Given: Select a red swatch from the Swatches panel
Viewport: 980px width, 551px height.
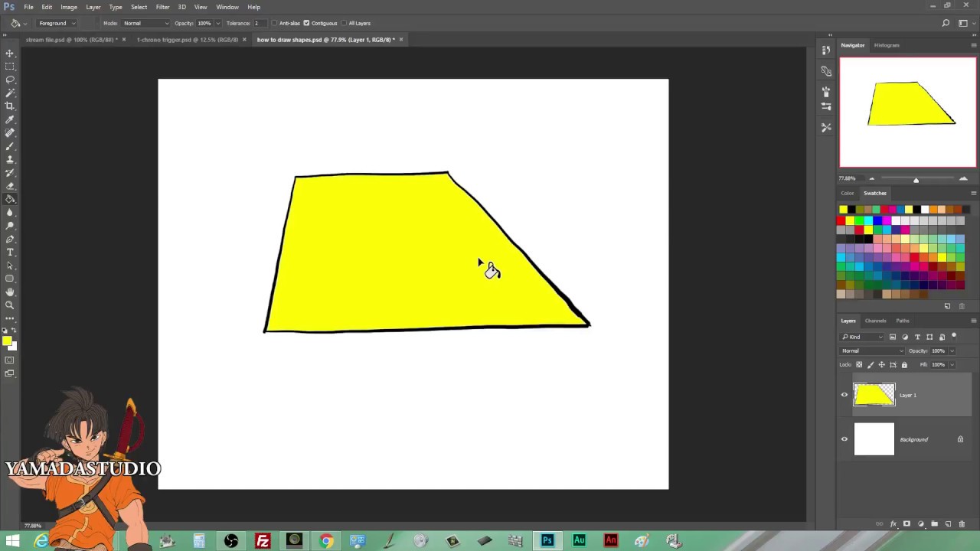Looking at the screenshot, I should click(841, 220).
